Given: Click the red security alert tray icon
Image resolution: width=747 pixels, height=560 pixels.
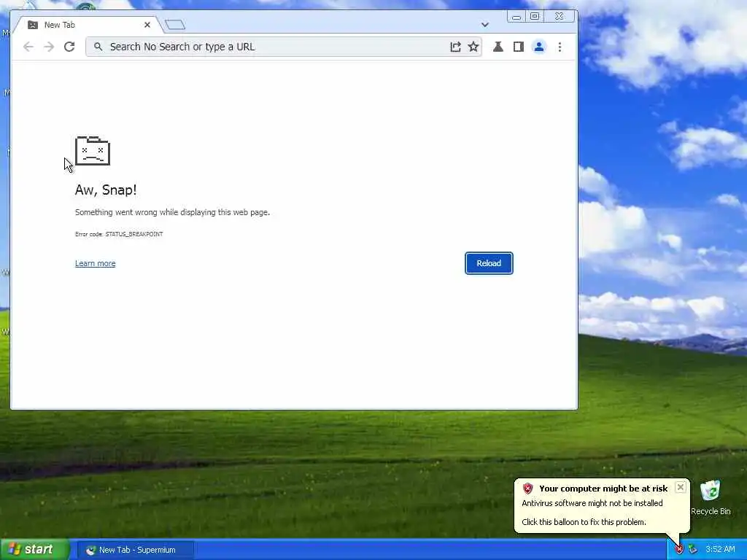Looking at the screenshot, I should [679, 550].
